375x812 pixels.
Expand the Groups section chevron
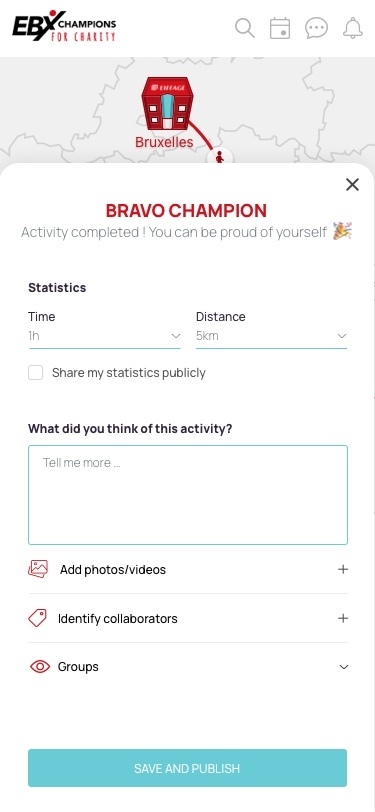343,667
